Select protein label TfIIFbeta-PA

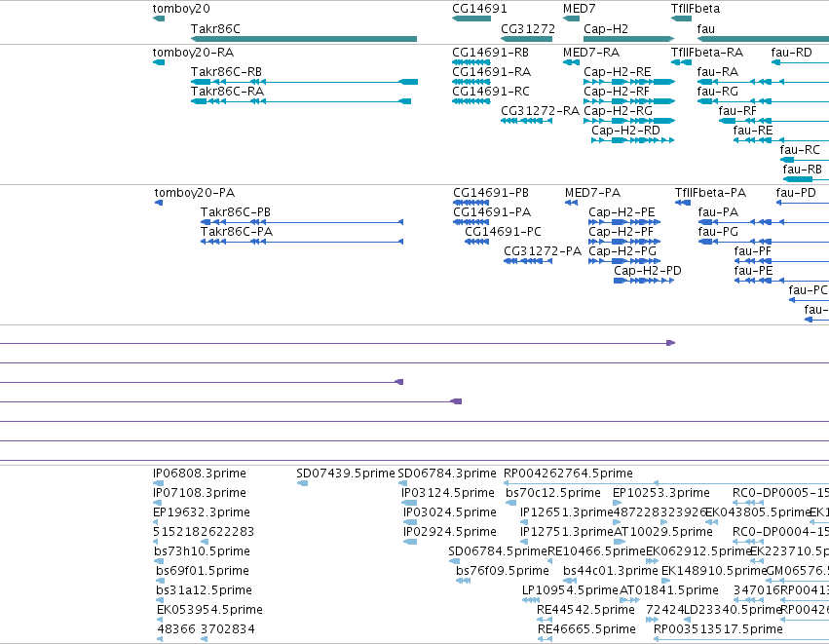[x=710, y=193]
